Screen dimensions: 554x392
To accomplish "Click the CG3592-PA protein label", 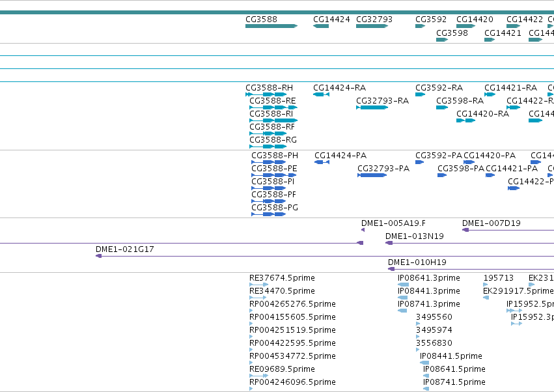I will click(x=439, y=156).
